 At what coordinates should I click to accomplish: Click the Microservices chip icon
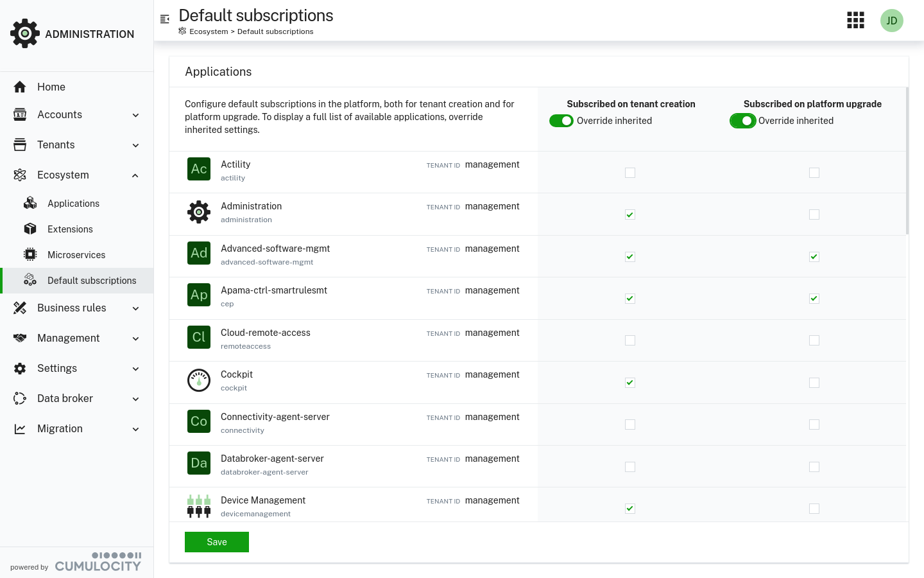point(30,254)
